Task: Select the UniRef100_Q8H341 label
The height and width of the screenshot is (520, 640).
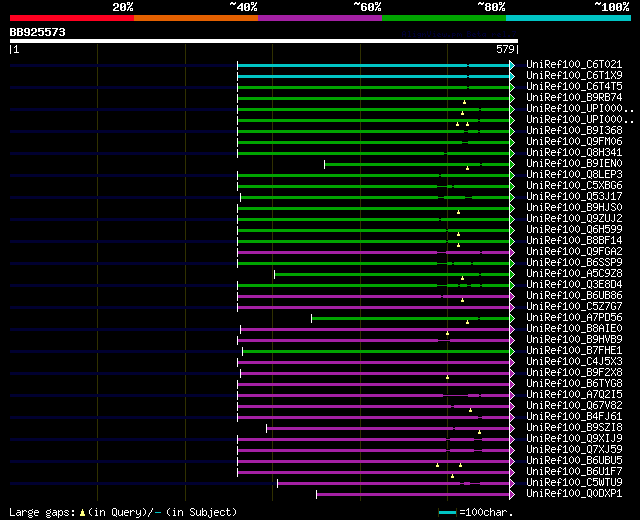Action: (574, 153)
